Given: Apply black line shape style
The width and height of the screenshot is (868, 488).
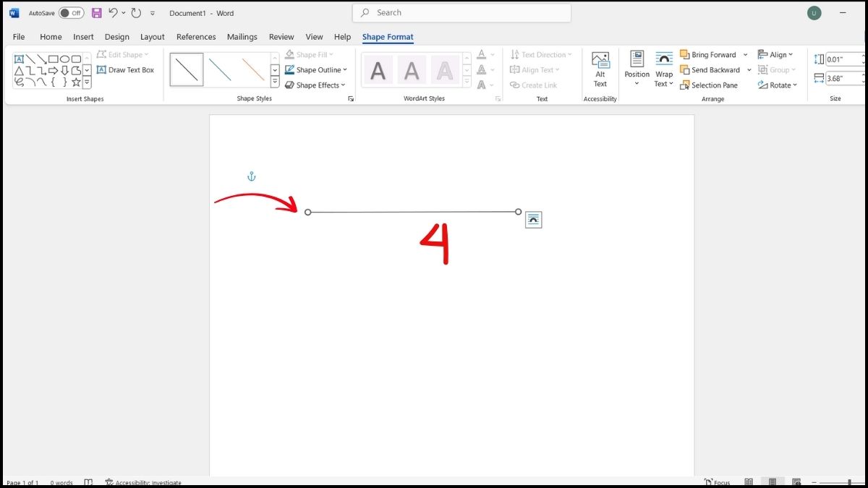Looking at the screenshot, I should 187,69.
